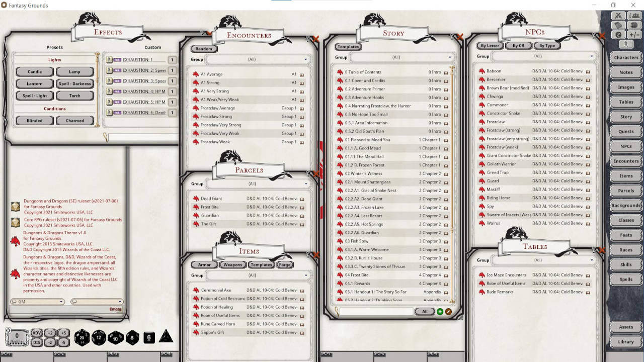The width and height of the screenshot is (644, 362).
Task: Switch NPCs list to By CR
Action: [519, 45]
